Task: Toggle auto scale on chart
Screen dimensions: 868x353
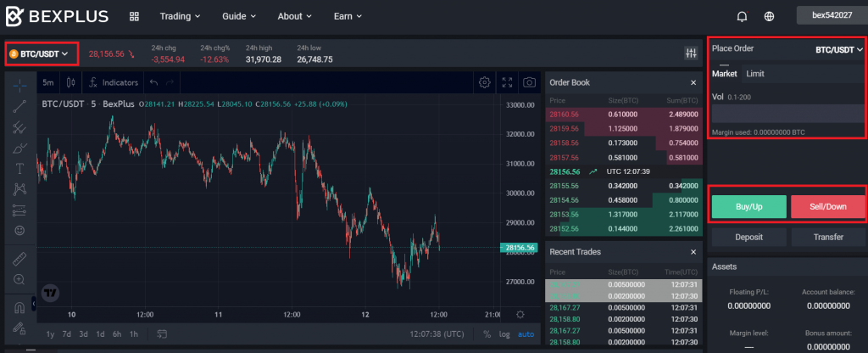Action: [x=526, y=334]
